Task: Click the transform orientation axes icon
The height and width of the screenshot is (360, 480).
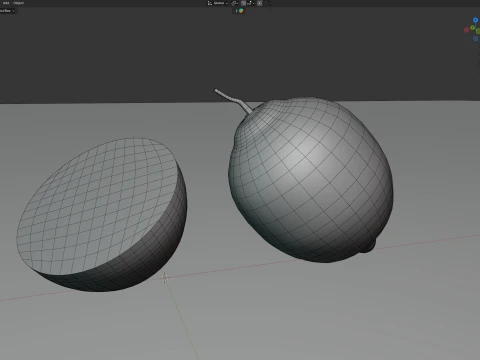Action: [x=210, y=3]
